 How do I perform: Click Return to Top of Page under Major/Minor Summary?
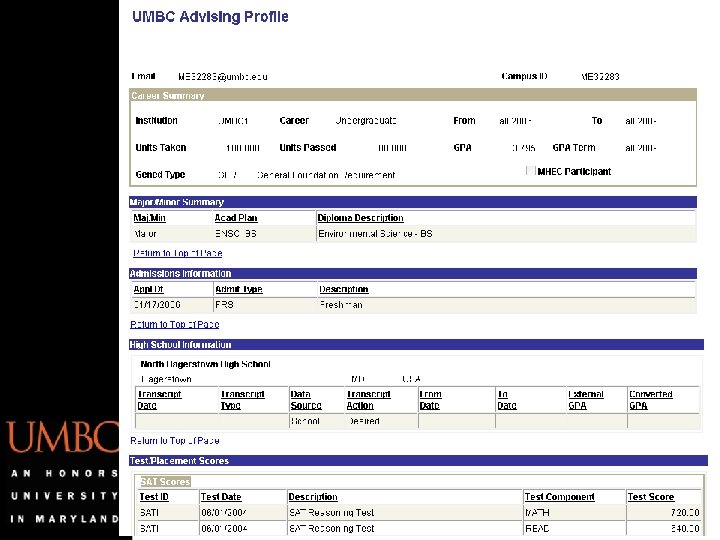coord(177,253)
